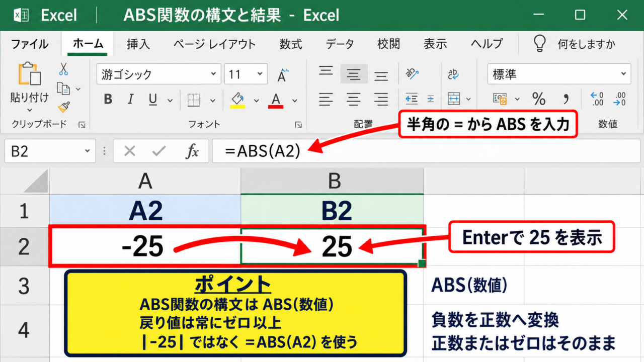Viewport: 644px width, 362px height.
Task: Select the column A header
Action: point(145,181)
